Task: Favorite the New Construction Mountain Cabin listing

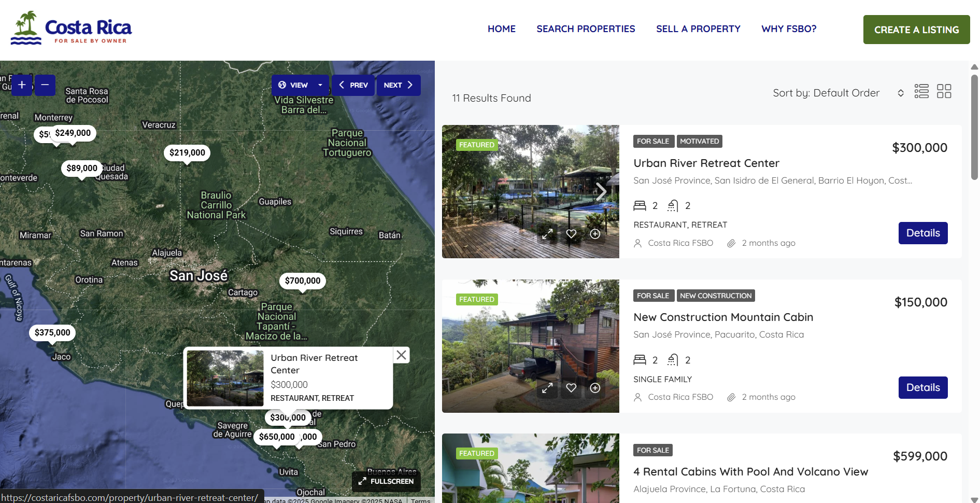Action: (x=571, y=388)
